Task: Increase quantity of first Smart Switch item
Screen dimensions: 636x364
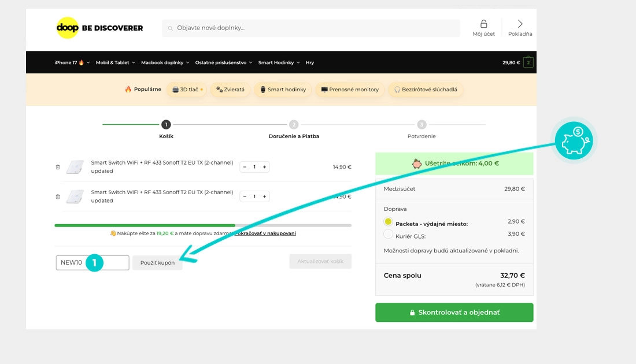Action: point(264,167)
